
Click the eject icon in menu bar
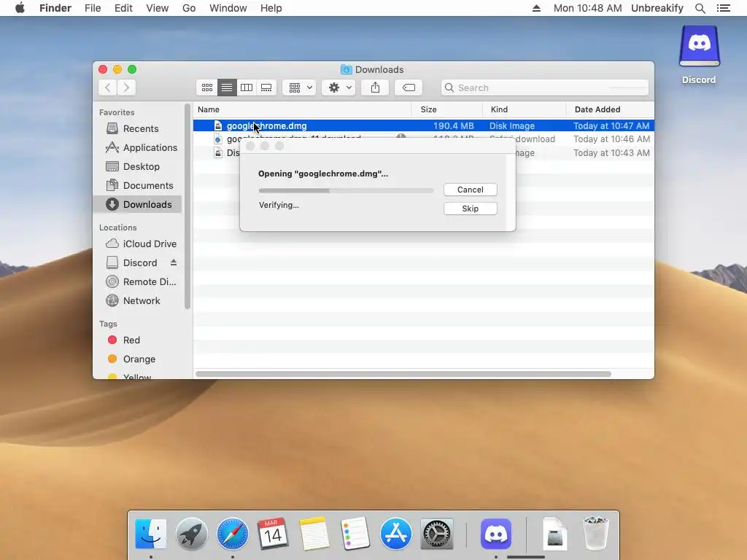[x=536, y=8]
